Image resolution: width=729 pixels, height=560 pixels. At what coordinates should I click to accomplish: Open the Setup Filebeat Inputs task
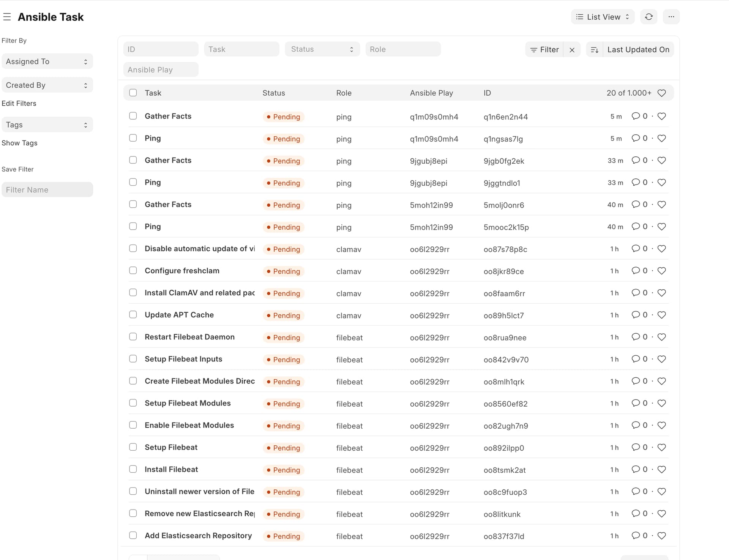click(x=183, y=359)
